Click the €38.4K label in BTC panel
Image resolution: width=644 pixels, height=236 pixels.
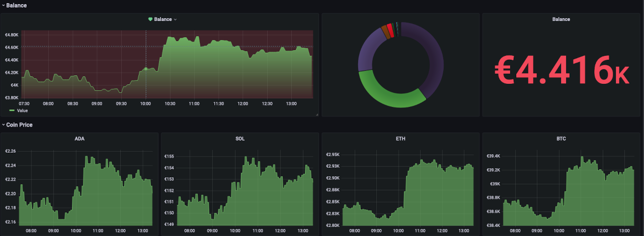pos(493,225)
